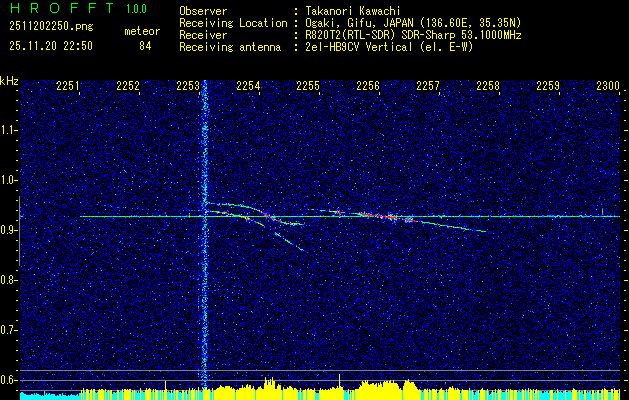Click the kHz axis unit label
Screen dimensions: 629x400
click(x=9, y=81)
